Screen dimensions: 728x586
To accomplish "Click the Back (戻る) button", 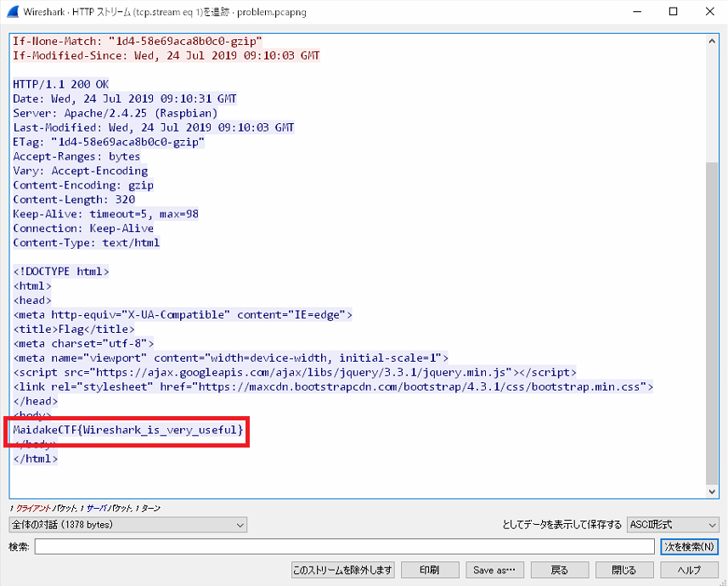I will (x=560, y=570).
